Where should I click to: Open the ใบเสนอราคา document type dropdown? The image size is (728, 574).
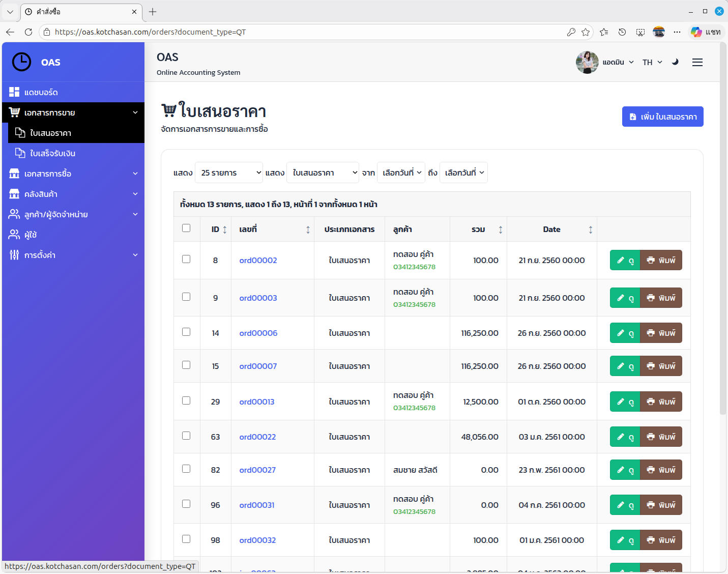click(323, 173)
